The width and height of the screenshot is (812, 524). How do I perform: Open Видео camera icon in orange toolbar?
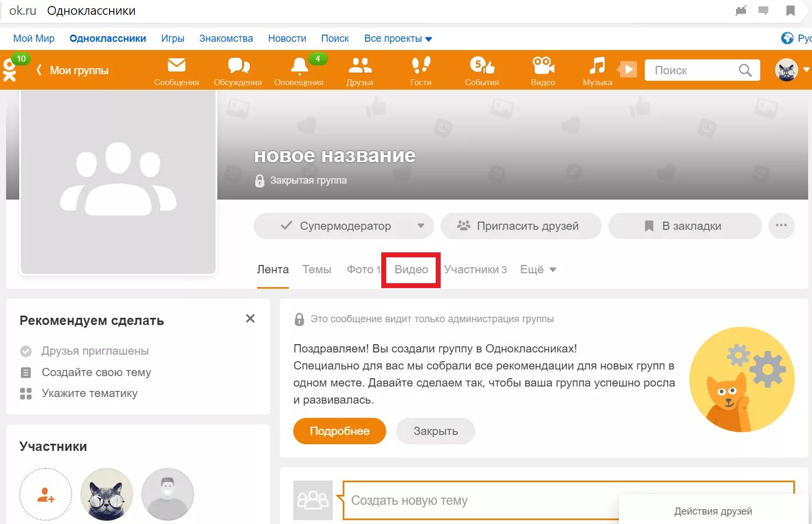(x=543, y=65)
